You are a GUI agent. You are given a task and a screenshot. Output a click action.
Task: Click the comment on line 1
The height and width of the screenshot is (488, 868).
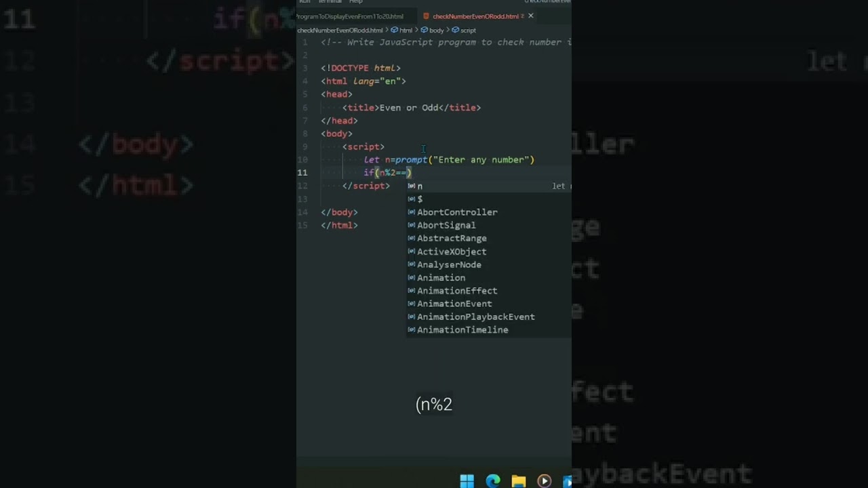coord(446,42)
